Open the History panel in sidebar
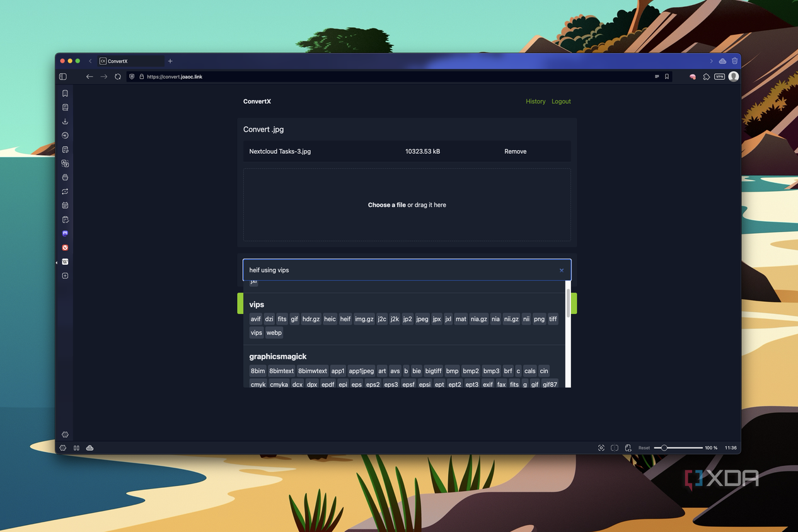This screenshot has height=532, width=798. click(x=65, y=136)
